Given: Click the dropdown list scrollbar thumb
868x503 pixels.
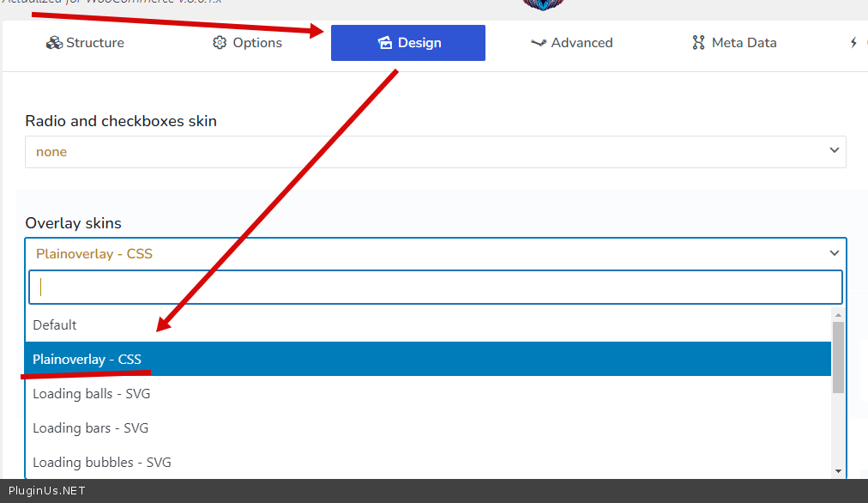Looking at the screenshot, I should pos(838,356).
